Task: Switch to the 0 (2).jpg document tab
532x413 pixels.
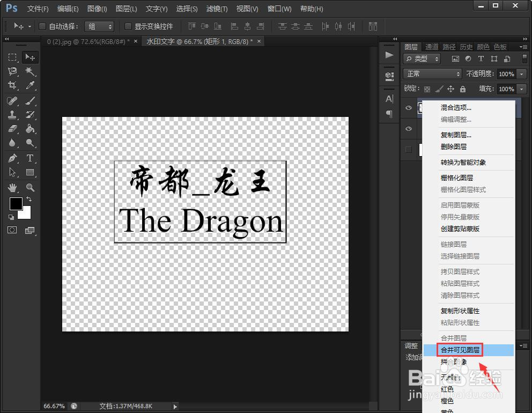Action: click(86, 41)
